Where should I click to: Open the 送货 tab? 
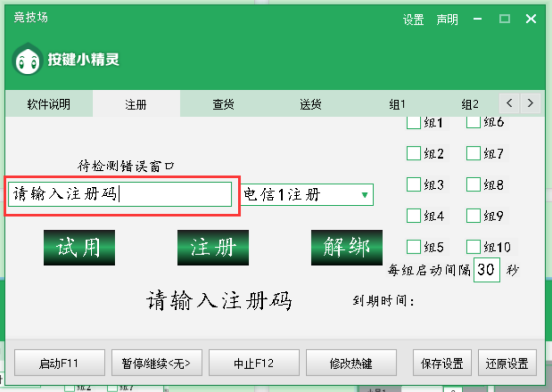coord(310,104)
